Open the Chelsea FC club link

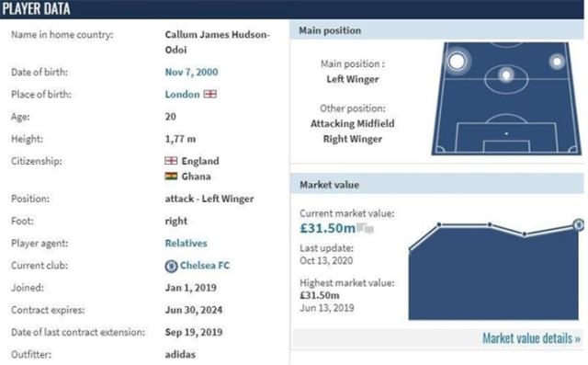click(205, 265)
